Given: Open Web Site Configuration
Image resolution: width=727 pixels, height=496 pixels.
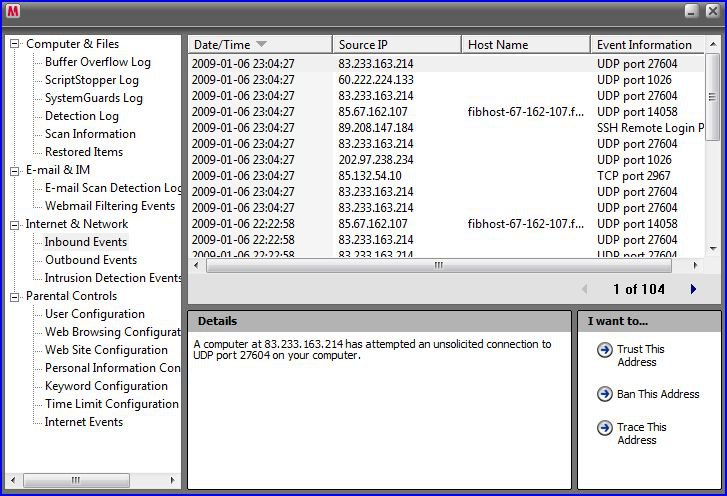Looking at the screenshot, I should coord(106,350).
